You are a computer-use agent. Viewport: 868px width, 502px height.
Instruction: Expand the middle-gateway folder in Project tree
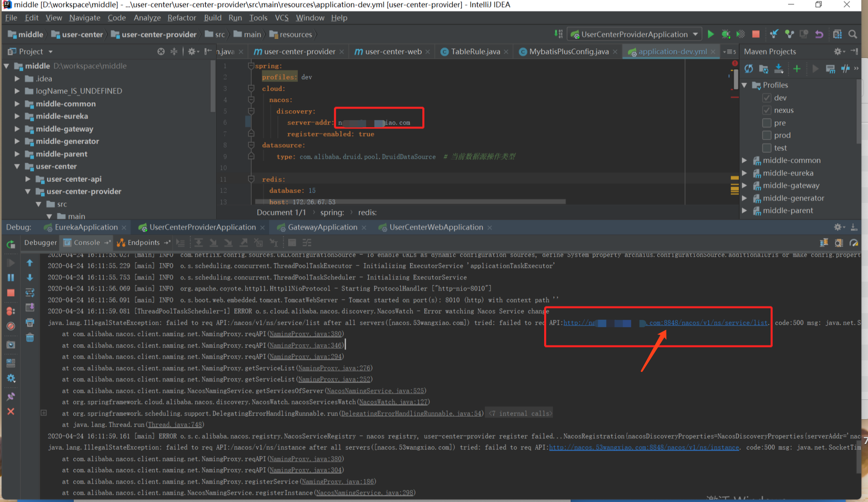17,129
